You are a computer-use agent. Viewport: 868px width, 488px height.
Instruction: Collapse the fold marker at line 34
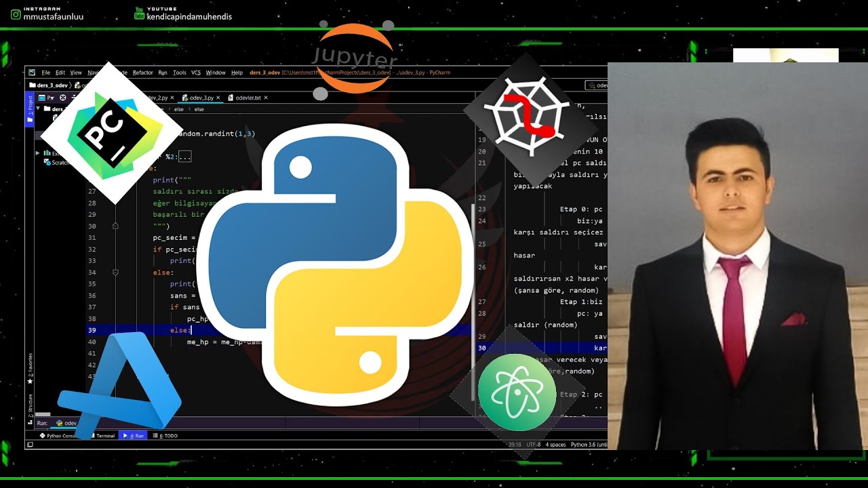(115, 272)
